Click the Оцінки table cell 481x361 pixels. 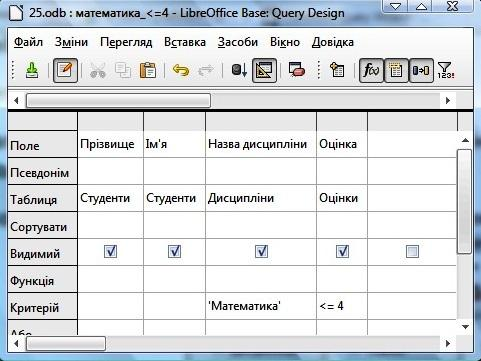(x=342, y=198)
